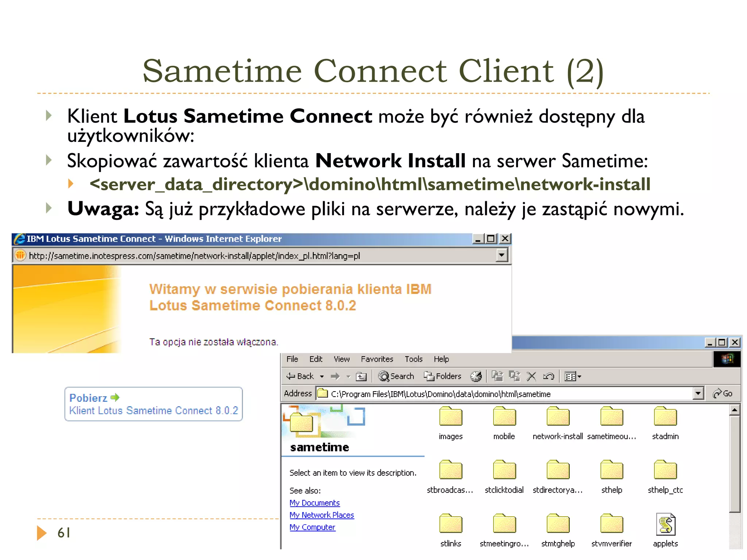Open the sametimeou... folder
This screenshot has height=560, width=747.
pyautogui.click(x=612, y=423)
